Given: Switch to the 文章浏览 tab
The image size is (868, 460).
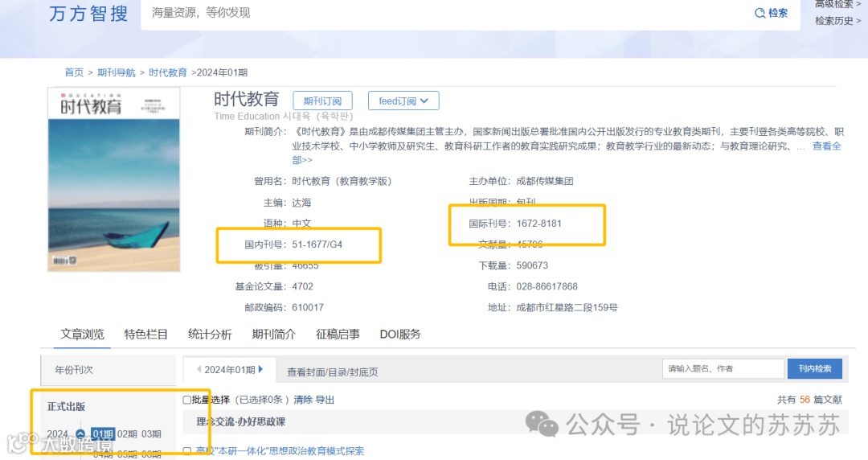Looking at the screenshot, I should coord(82,335).
